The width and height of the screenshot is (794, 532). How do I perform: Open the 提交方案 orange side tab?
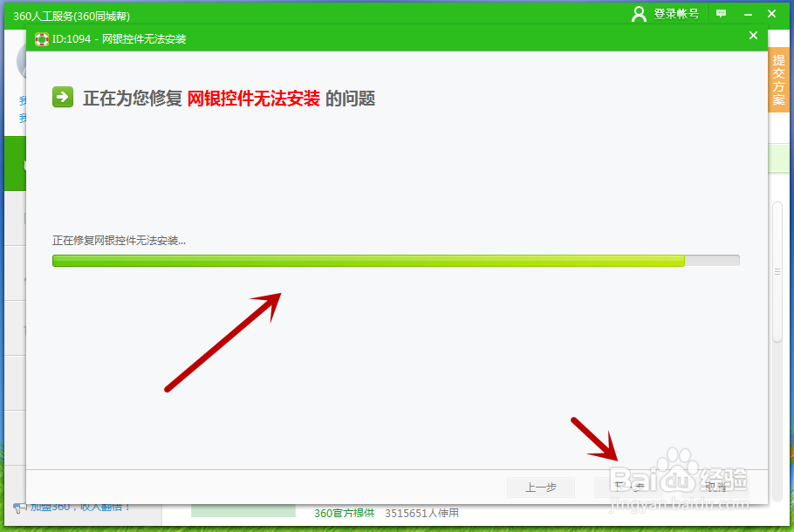[x=778, y=80]
